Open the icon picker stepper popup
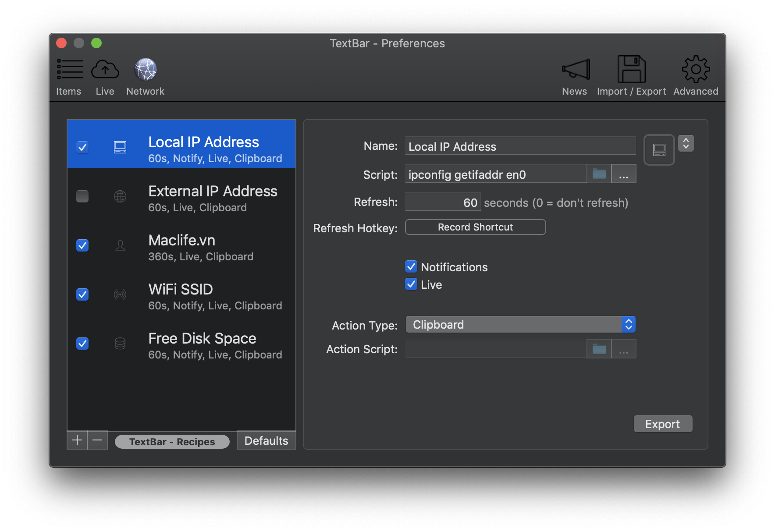Viewport: 775px width, 532px height. pos(686,143)
